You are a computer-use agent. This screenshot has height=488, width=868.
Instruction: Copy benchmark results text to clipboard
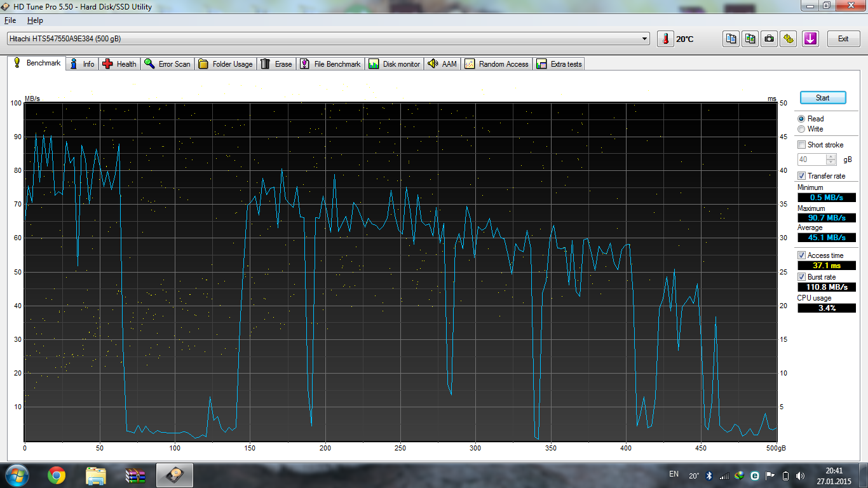pyautogui.click(x=731, y=39)
